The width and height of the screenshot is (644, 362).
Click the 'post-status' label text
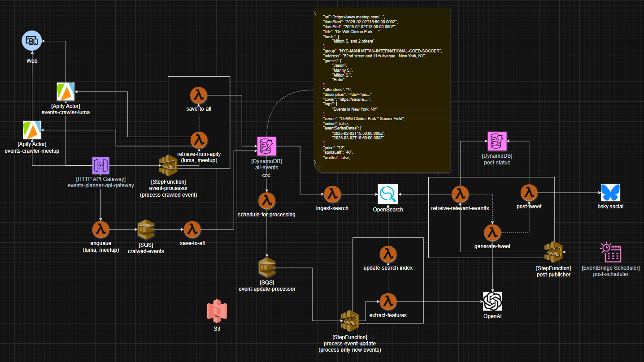click(x=497, y=162)
